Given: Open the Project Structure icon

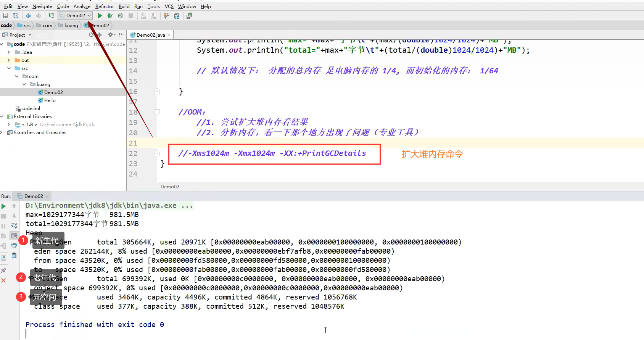Looking at the screenshot, I should pos(177,16).
